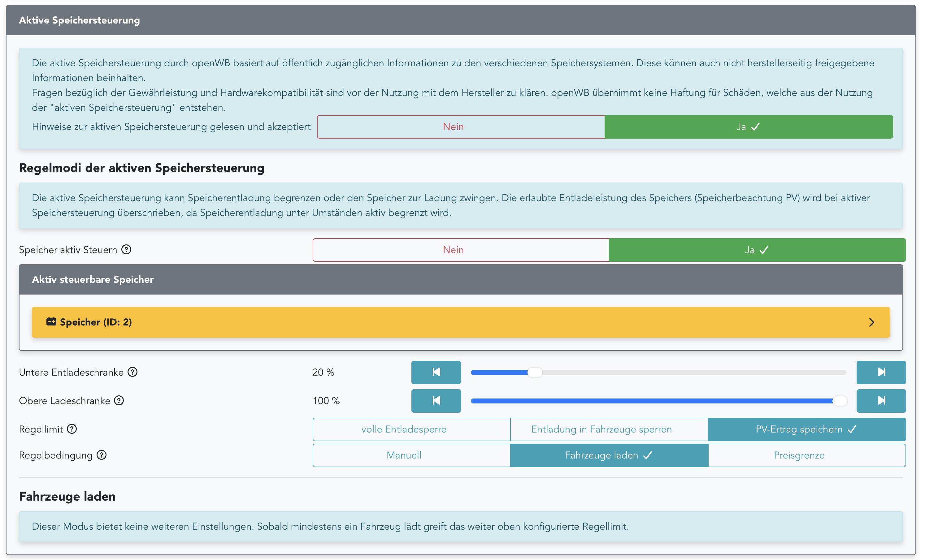This screenshot has width=925, height=560.
Task: Increase Obere Ladeschranke with step-forward button
Action: click(881, 401)
